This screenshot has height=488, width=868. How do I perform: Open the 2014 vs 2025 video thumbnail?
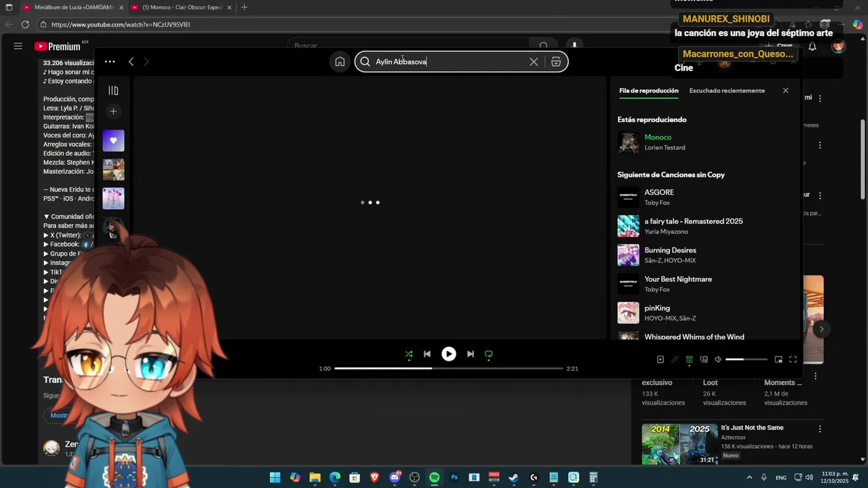pyautogui.click(x=679, y=444)
